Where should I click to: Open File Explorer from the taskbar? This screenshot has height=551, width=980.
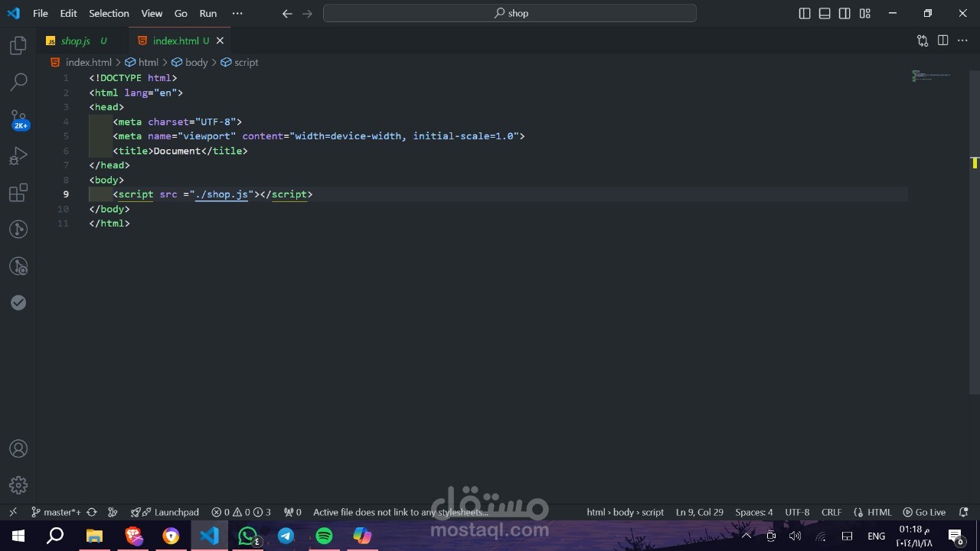pyautogui.click(x=94, y=536)
